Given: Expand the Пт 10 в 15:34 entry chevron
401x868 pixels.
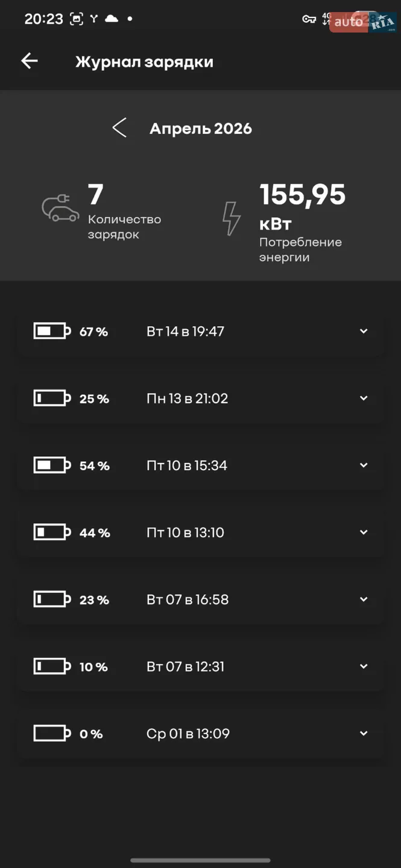Looking at the screenshot, I should (x=364, y=465).
